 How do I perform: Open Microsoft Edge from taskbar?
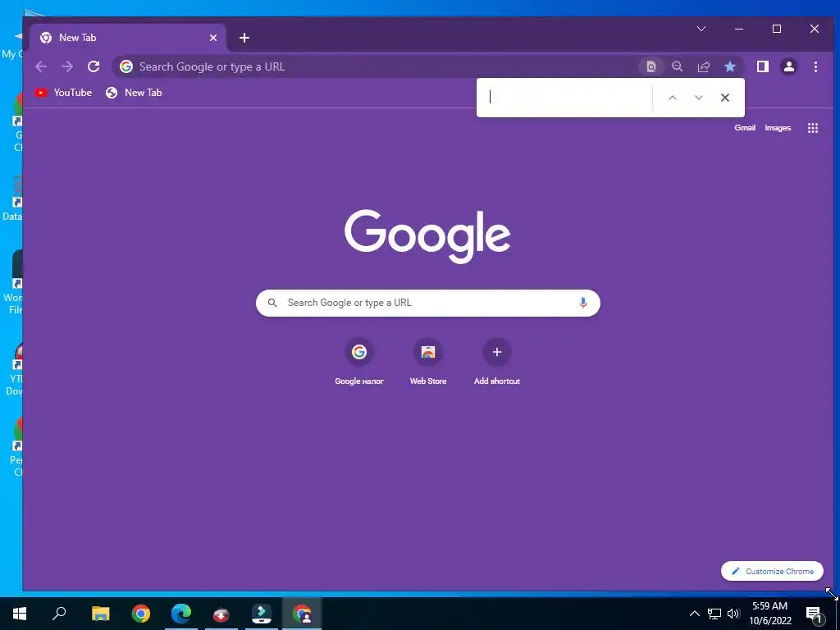coord(181,614)
